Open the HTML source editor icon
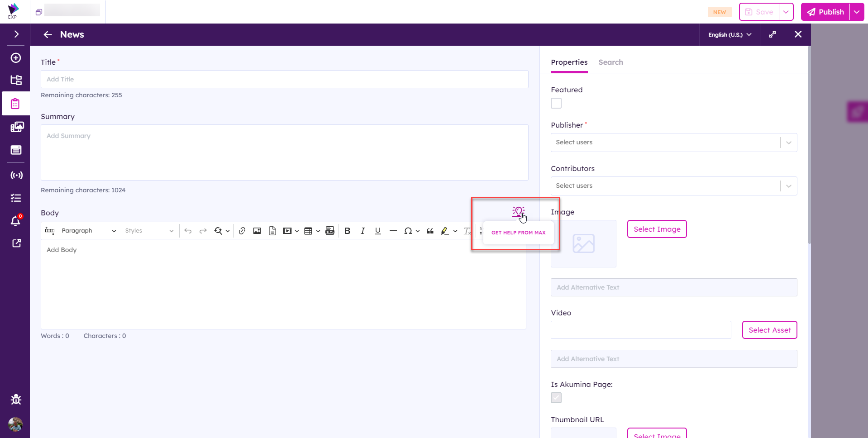This screenshot has width=868, height=438. (x=330, y=231)
